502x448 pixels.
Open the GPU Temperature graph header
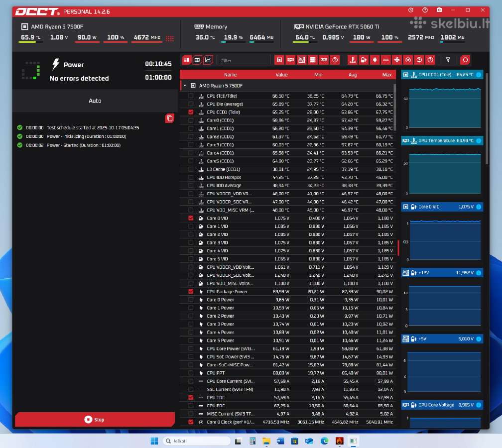442,140
